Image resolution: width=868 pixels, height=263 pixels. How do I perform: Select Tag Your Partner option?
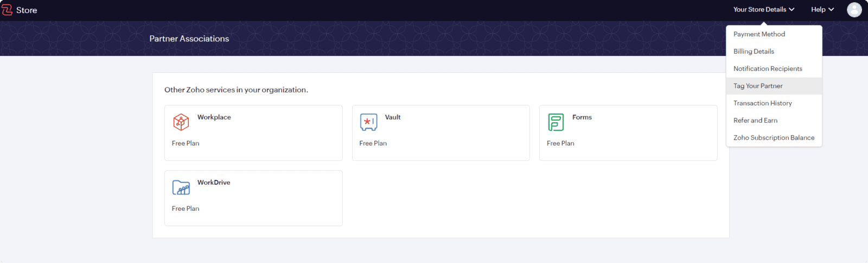774,86
